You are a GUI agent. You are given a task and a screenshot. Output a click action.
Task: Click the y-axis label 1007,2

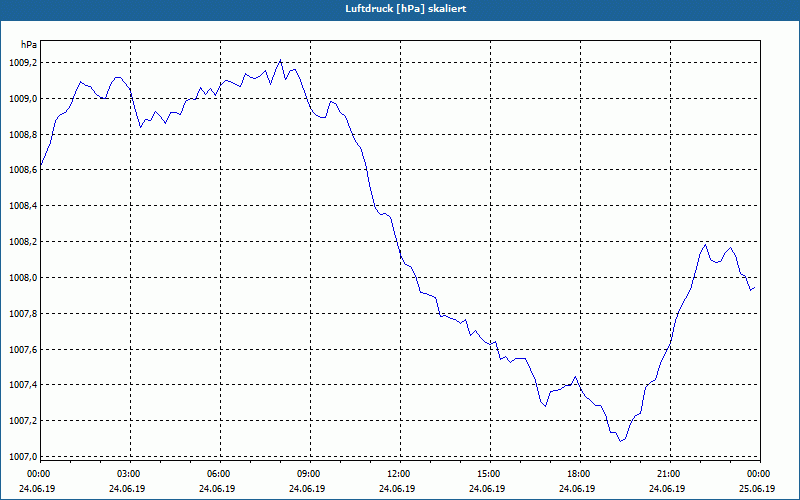(23, 420)
